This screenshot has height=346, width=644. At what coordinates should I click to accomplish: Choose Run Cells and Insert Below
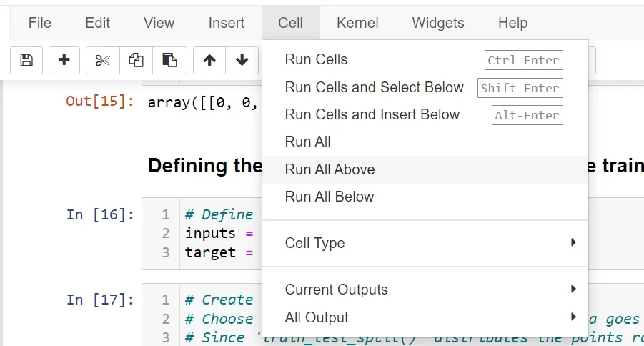(x=372, y=114)
